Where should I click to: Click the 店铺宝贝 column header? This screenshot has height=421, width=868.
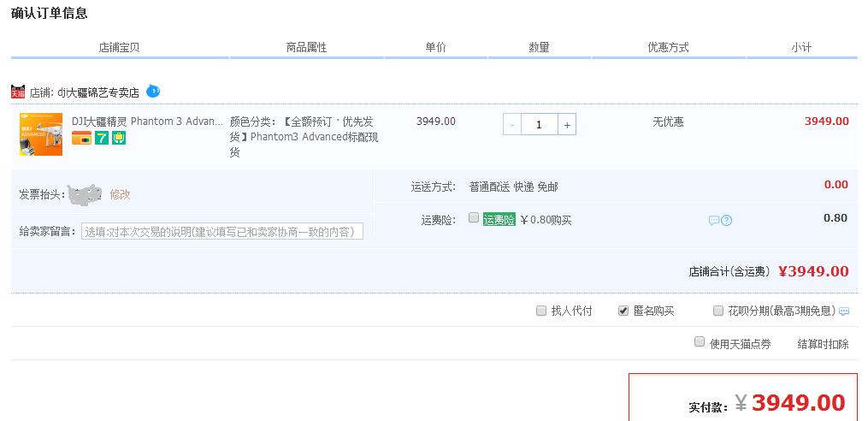[x=120, y=48]
